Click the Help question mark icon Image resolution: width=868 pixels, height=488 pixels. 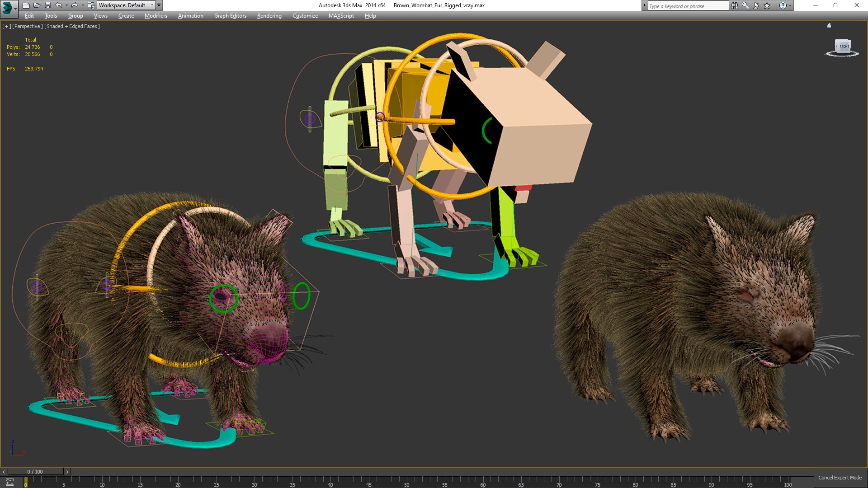point(783,5)
